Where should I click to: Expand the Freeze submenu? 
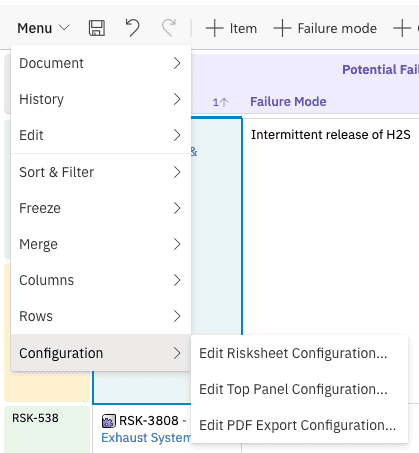coord(101,208)
